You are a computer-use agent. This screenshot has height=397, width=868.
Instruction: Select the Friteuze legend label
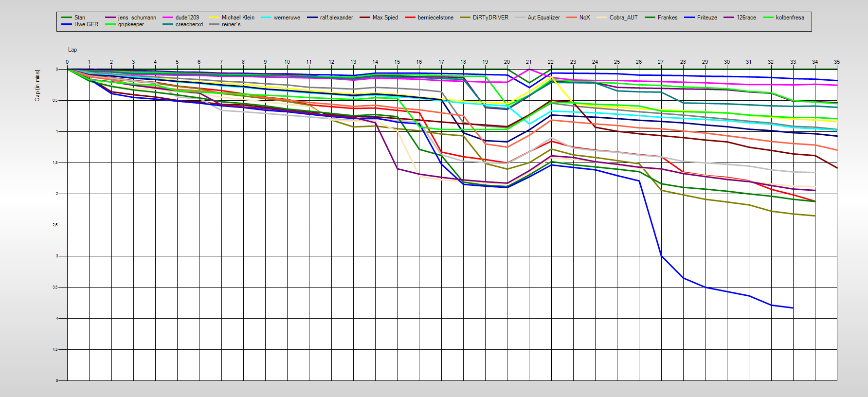[706, 18]
